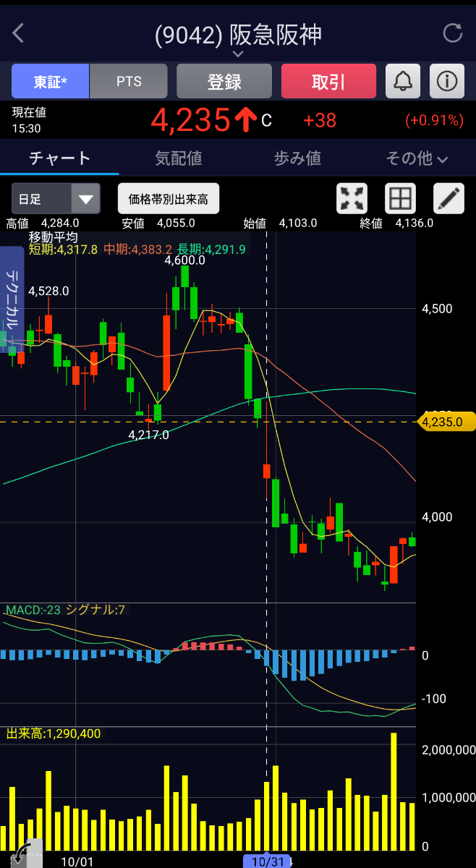The height and width of the screenshot is (868, 476).
Task: Tap the page-curl icon at bottom-left
Action: click(x=20, y=854)
